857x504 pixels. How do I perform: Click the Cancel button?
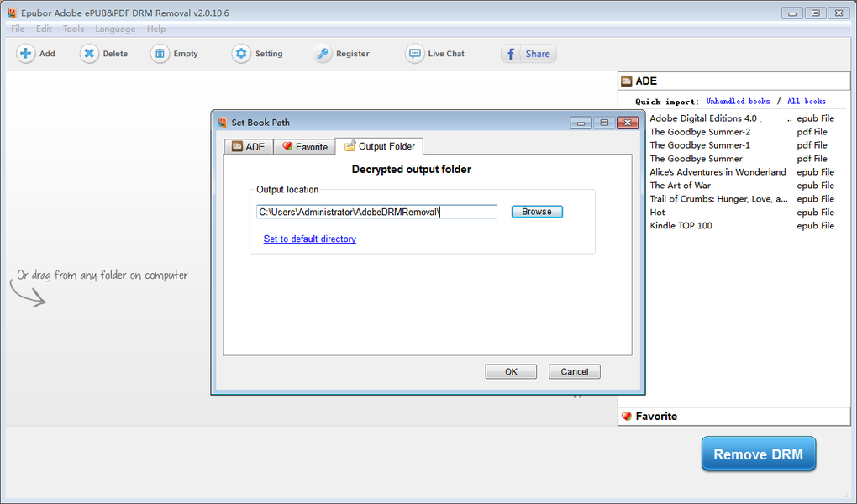575,372
